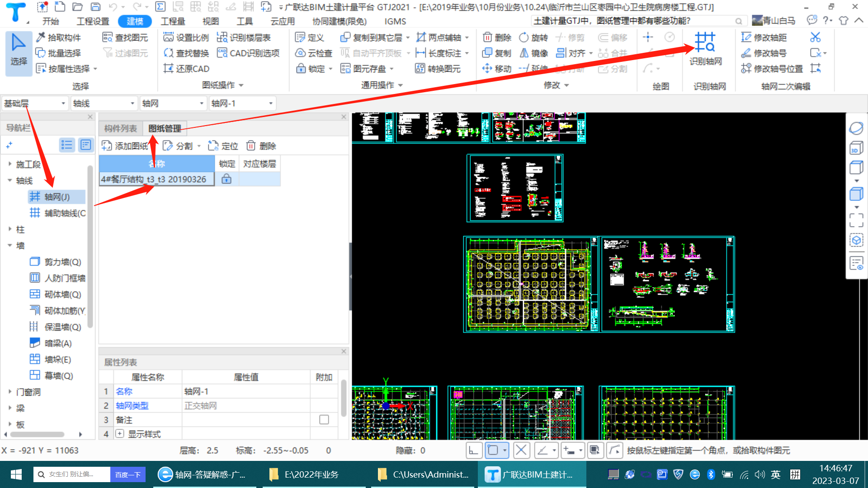Viewport: 868px width, 488px height.
Task: Expand 显示样式 property row
Action: [x=119, y=434]
